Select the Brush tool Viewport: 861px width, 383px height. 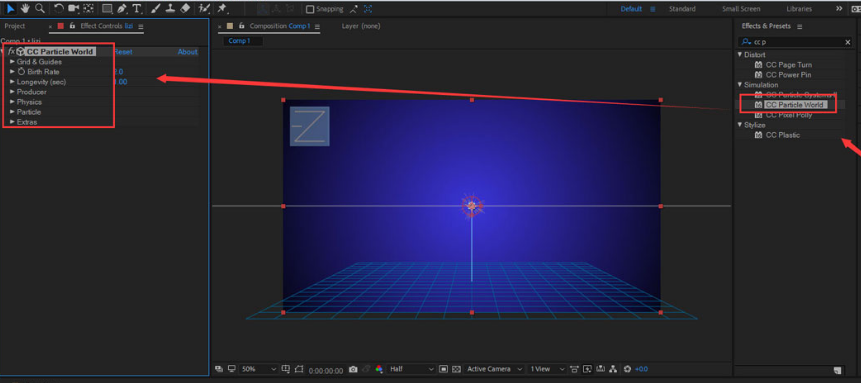[x=156, y=8]
